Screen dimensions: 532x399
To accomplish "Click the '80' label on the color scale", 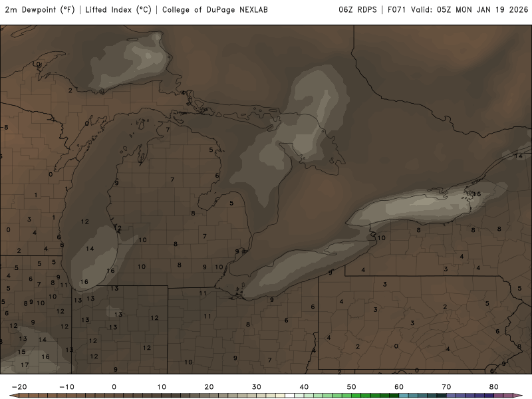I will [x=494, y=387].
